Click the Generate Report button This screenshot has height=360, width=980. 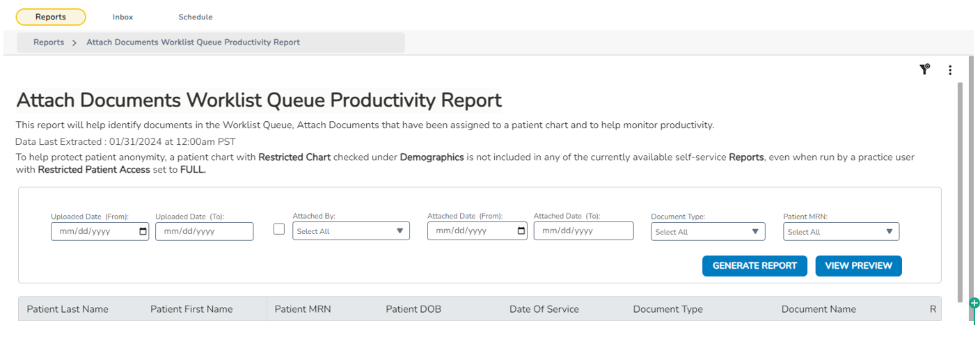pyautogui.click(x=754, y=266)
